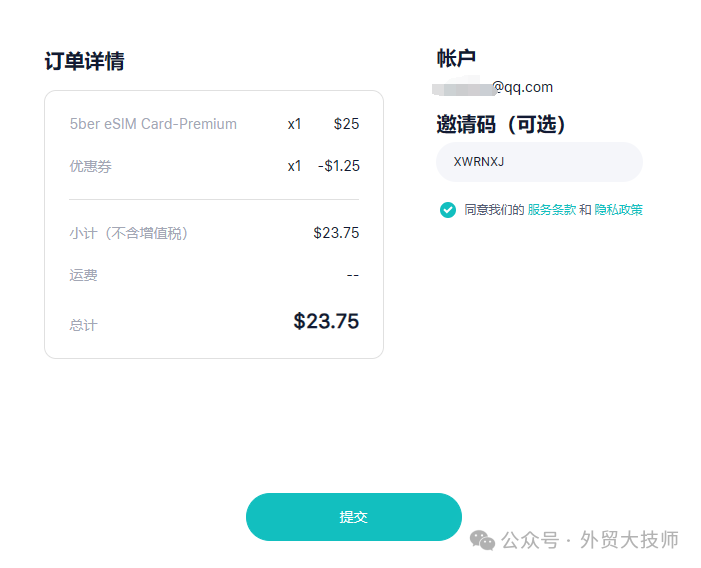This screenshot has width=701, height=568.
Task: Focus the invitation code input field
Action: 538,162
